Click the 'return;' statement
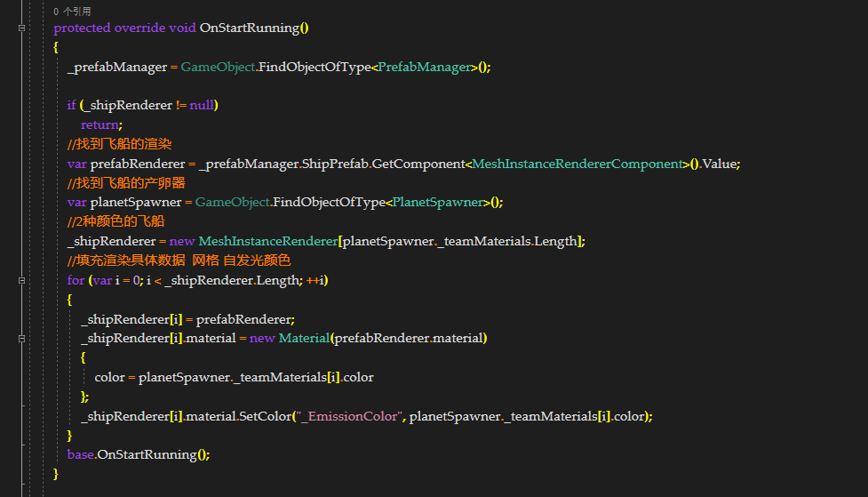 (102, 124)
